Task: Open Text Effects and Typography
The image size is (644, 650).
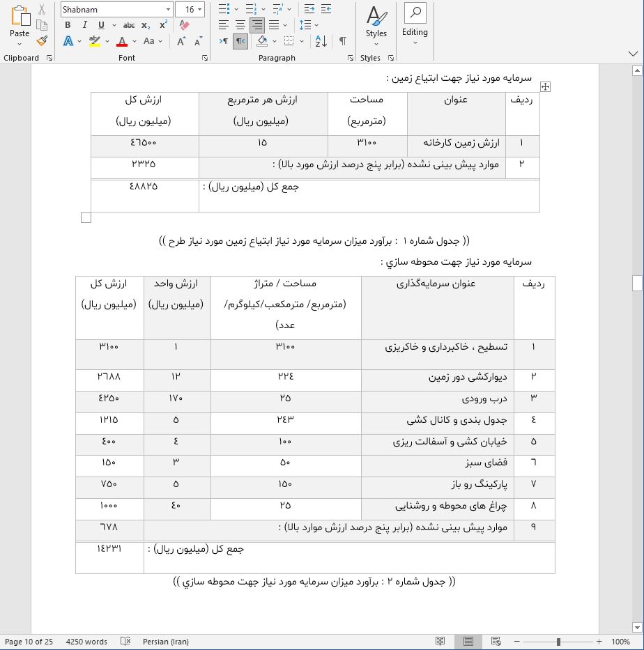Action: 68,41
